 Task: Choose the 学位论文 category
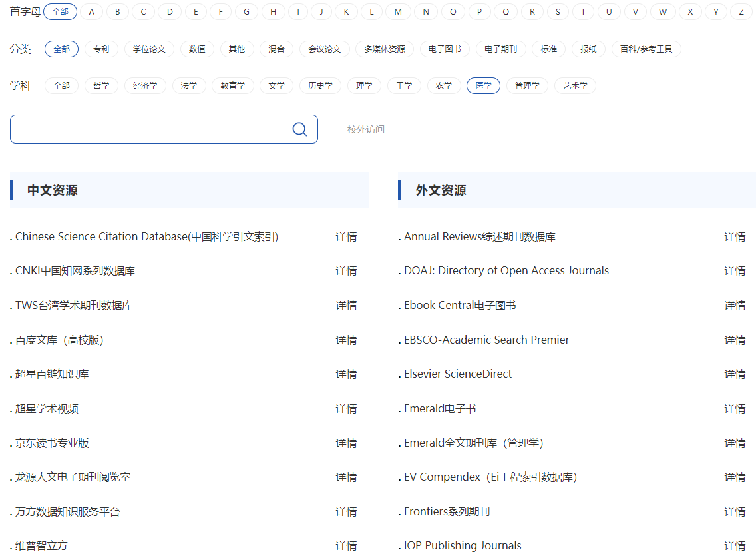[x=149, y=49]
